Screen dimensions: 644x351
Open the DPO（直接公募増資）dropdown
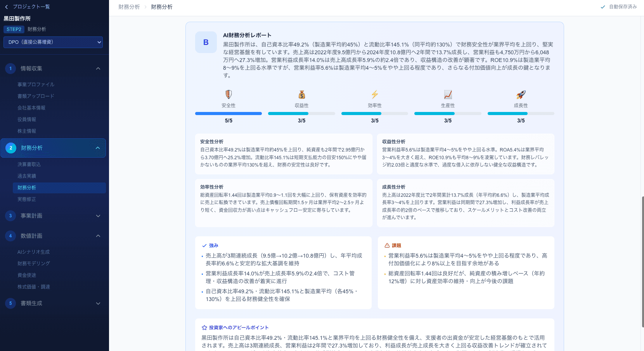coord(53,42)
